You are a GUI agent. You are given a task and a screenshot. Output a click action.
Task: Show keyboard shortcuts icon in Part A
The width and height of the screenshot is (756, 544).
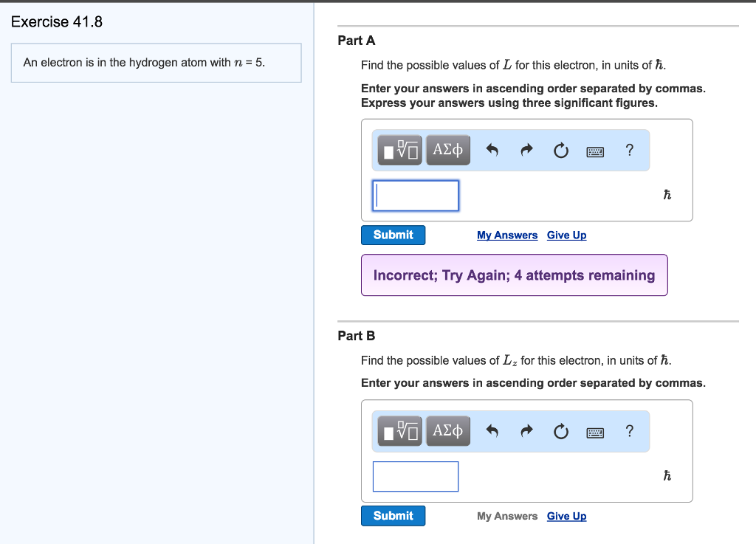tap(596, 152)
